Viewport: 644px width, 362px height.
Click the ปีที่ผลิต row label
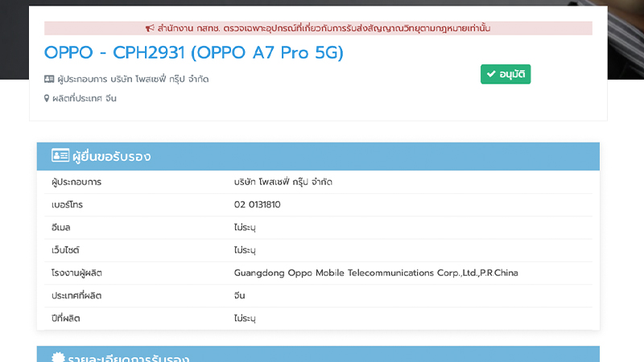(x=65, y=319)
